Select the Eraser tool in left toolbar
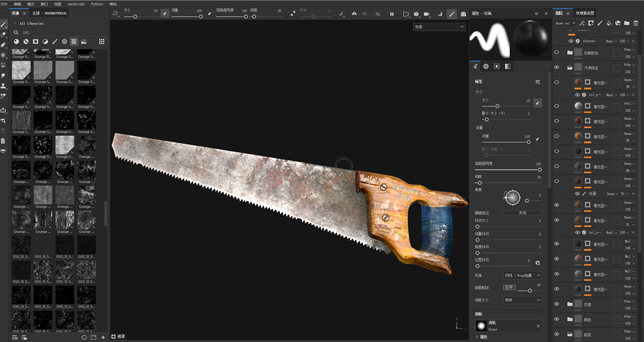The image size is (644, 342). (x=4, y=35)
